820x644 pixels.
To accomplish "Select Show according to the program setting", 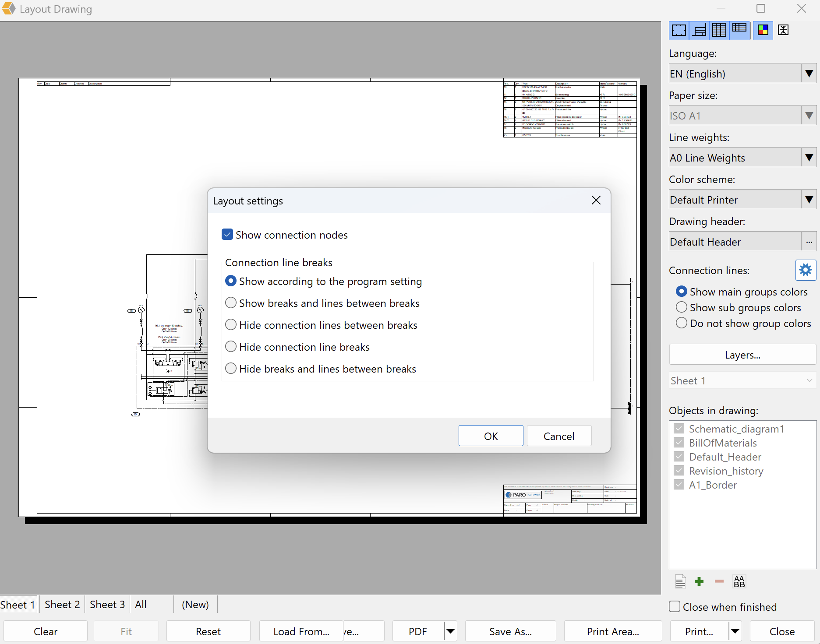I will click(x=231, y=281).
